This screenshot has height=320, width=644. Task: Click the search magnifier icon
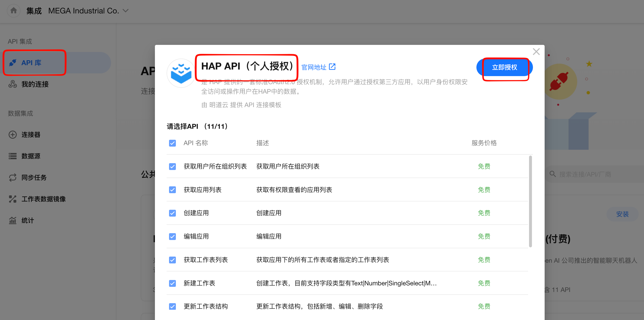click(552, 174)
